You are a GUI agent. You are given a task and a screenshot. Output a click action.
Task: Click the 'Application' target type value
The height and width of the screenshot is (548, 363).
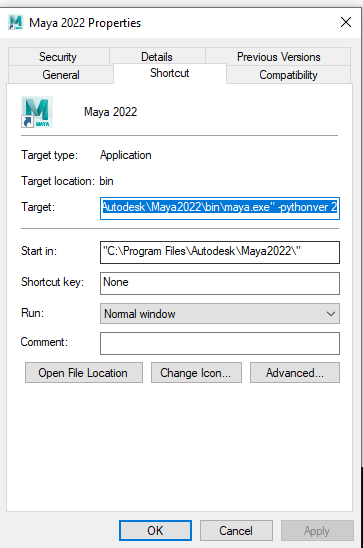click(x=126, y=155)
